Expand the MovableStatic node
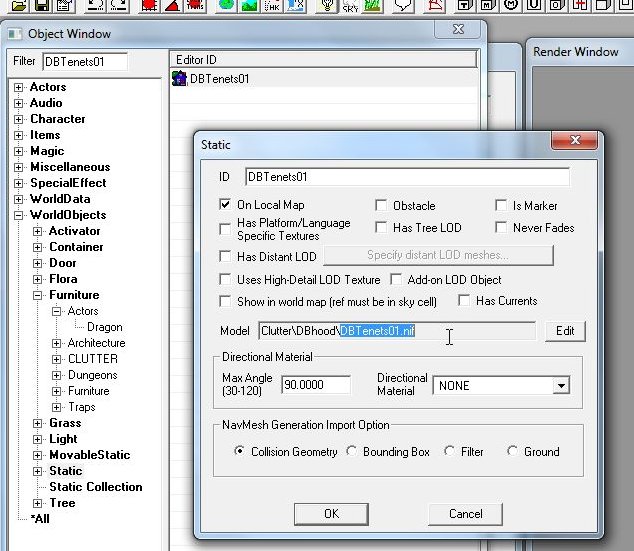 click(x=37, y=455)
